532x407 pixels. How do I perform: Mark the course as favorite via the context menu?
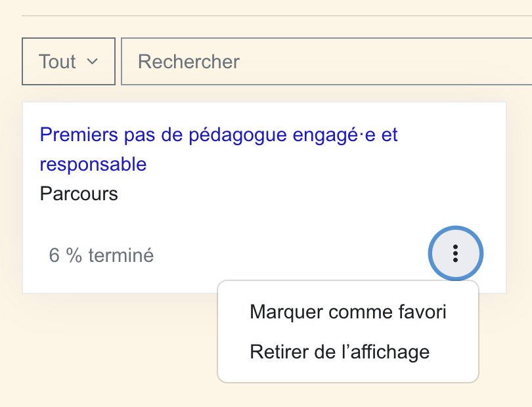(347, 312)
